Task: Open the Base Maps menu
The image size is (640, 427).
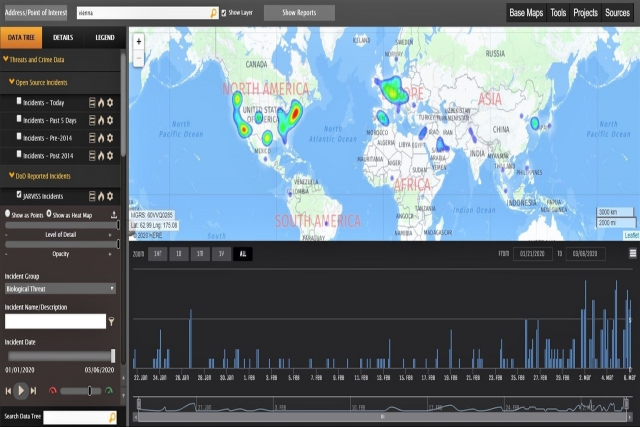Action: (x=526, y=13)
